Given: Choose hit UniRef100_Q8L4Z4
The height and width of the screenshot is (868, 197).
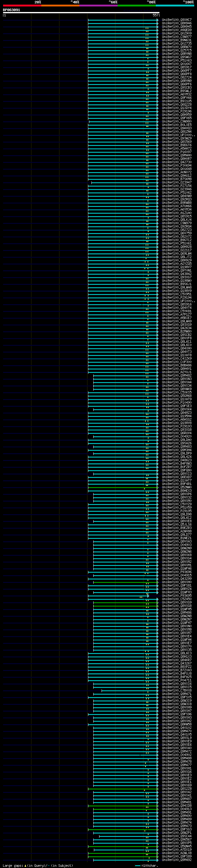Looking at the screenshot, I should [177, 457].
